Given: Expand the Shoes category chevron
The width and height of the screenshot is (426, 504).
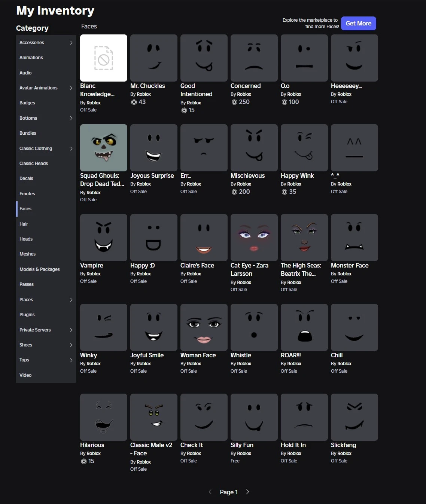Looking at the screenshot, I should pos(71,345).
